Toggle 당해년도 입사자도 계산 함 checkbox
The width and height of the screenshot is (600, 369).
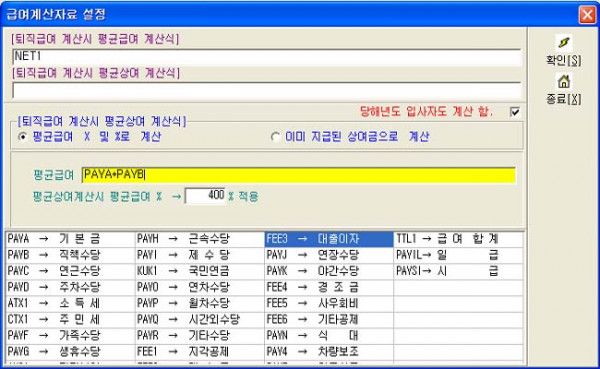tap(515, 112)
